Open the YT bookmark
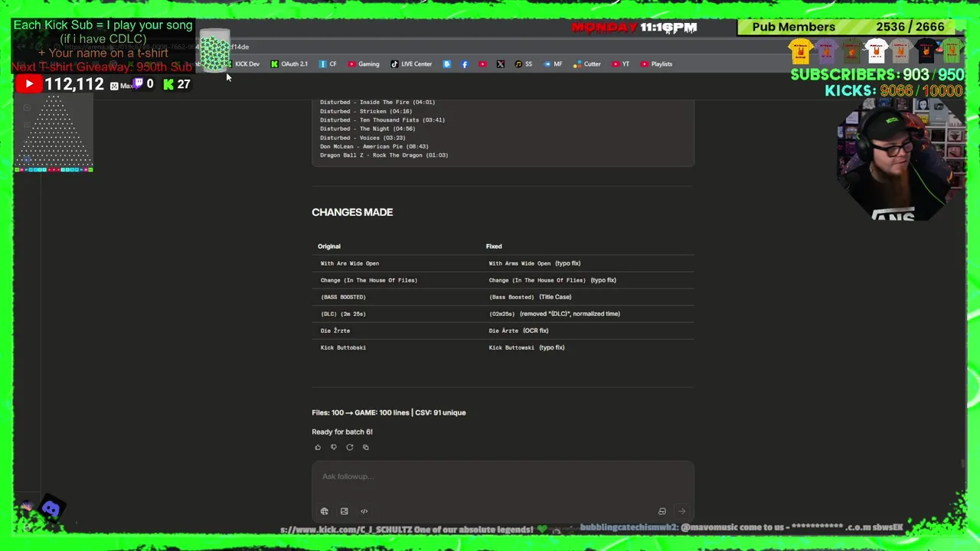 (x=620, y=64)
